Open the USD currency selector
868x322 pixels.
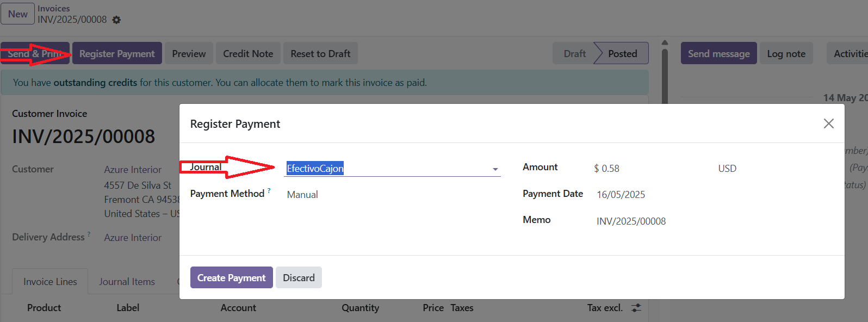[x=727, y=169]
